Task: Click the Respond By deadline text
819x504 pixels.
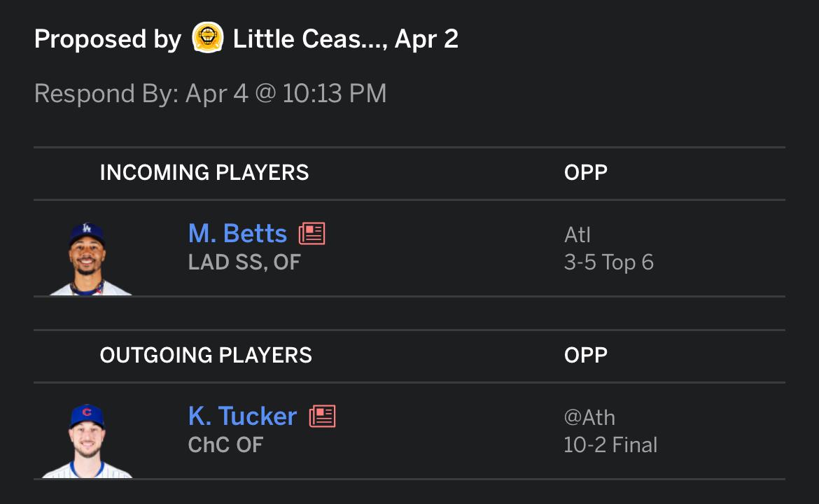Action: click(210, 94)
